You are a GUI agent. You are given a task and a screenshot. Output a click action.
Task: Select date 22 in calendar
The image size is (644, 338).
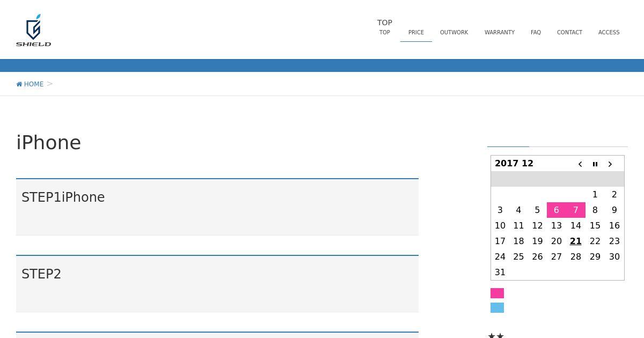pyautogui.click(x=595, y=241)
